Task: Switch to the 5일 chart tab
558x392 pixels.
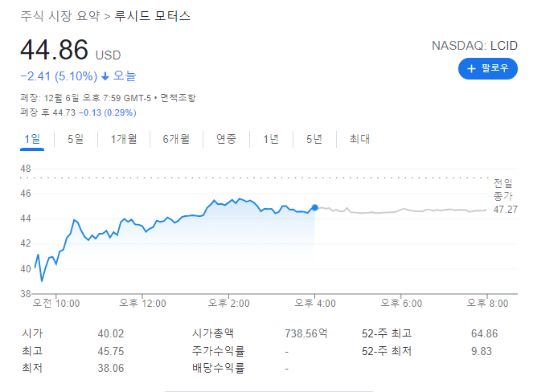Action: click(x=76, y=139)
